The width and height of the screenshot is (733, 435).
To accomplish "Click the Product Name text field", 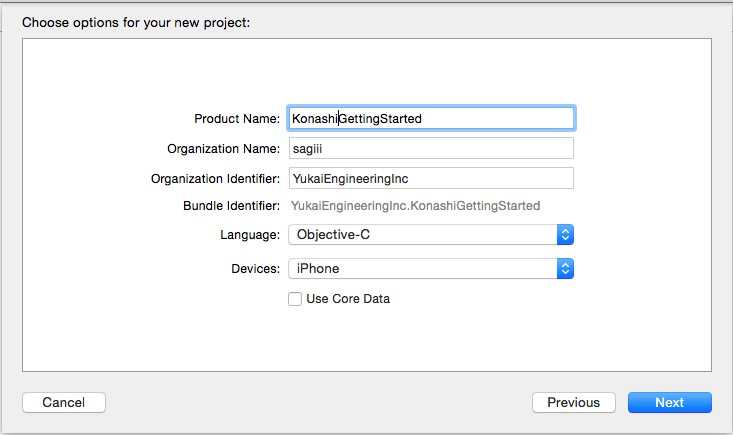I will pyautogui.click(x=430, y=118).
